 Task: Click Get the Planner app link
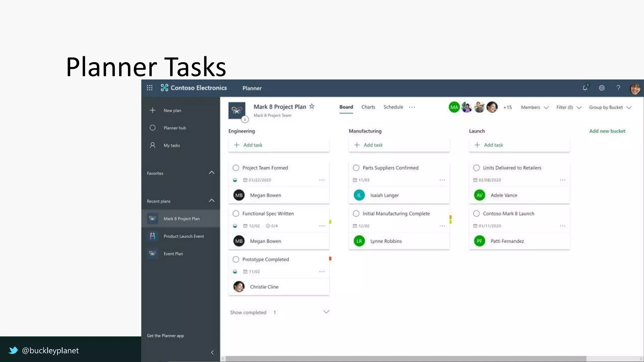pos(165,336)
